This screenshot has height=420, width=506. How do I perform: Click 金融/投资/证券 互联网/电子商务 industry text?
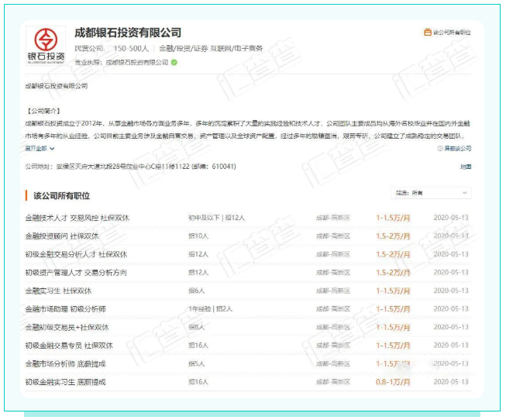(211, 48)
